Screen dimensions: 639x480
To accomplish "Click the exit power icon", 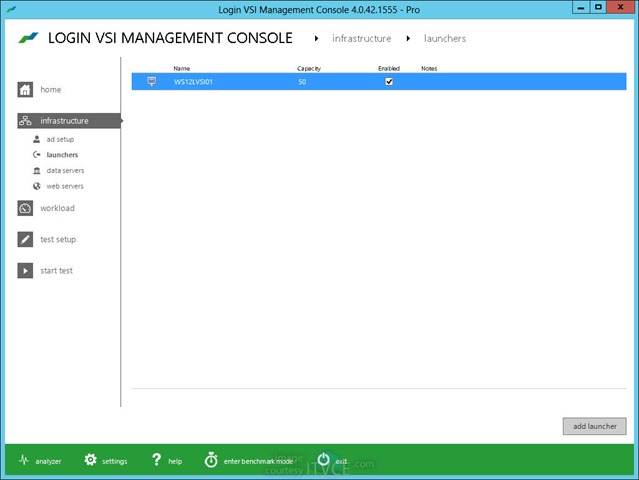I will (324, 459).
